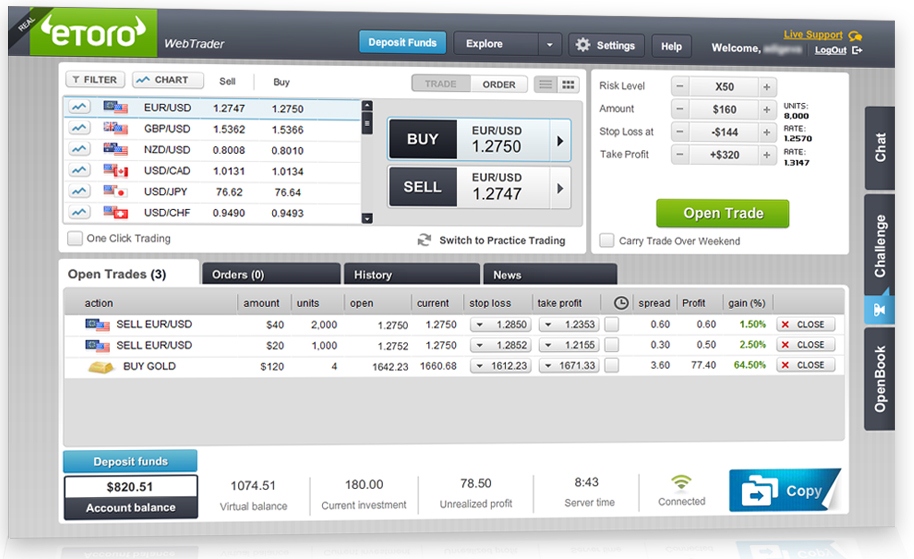Click the blue Copy button

click(784, 490)
